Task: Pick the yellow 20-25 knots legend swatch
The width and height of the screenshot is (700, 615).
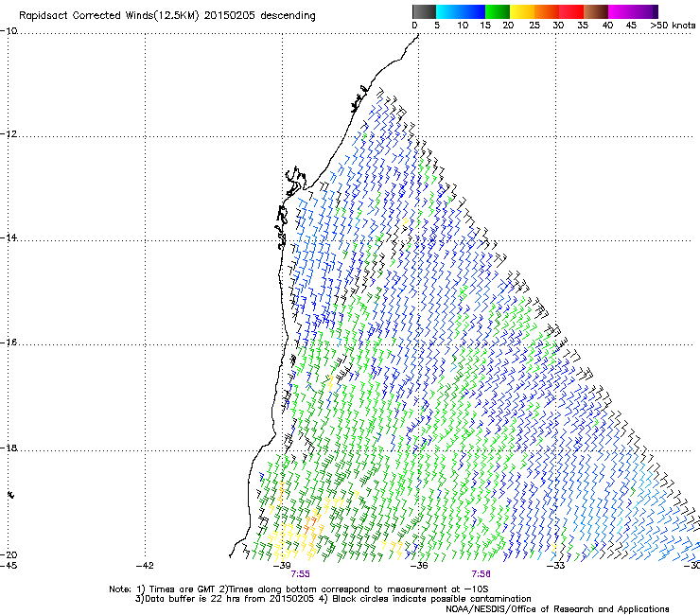Action: [522, 11]
